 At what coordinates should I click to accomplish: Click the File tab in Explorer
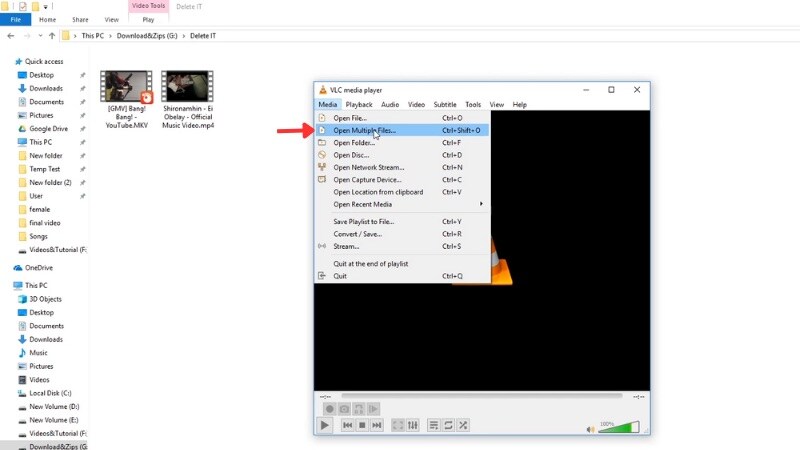click(15, 20)
